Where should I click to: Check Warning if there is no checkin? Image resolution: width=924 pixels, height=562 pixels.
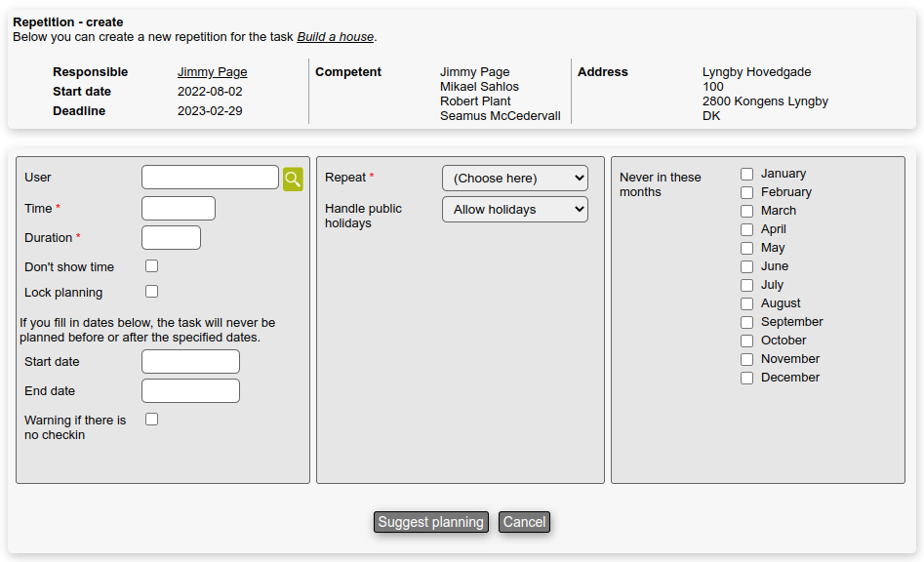point(151,419)
